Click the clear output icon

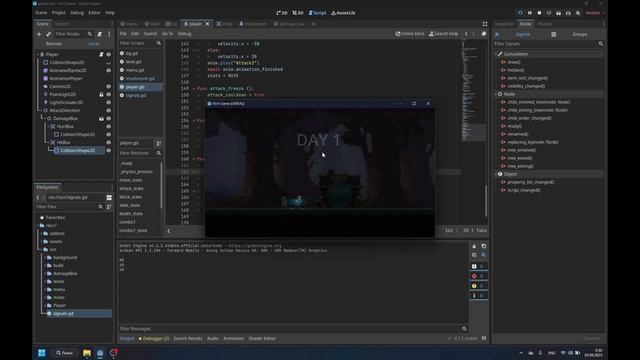point(474,246)
